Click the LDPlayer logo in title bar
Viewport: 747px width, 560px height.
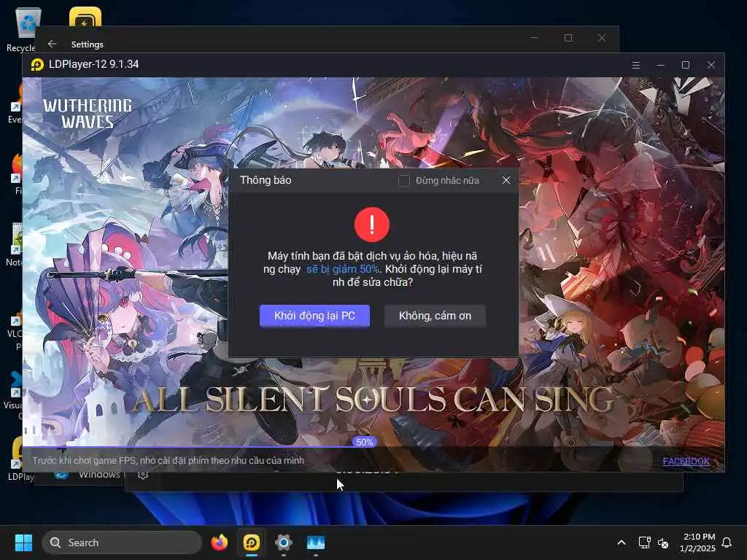tap(37, 64)
